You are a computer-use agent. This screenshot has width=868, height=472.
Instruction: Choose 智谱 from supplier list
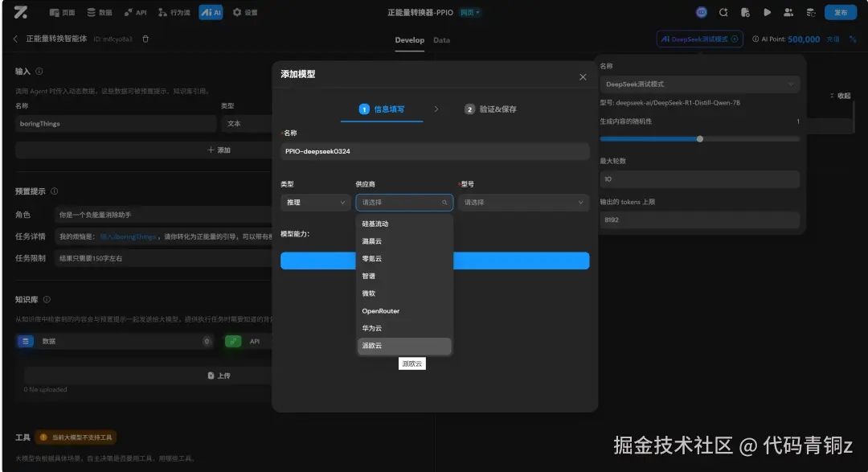[404, 276]
